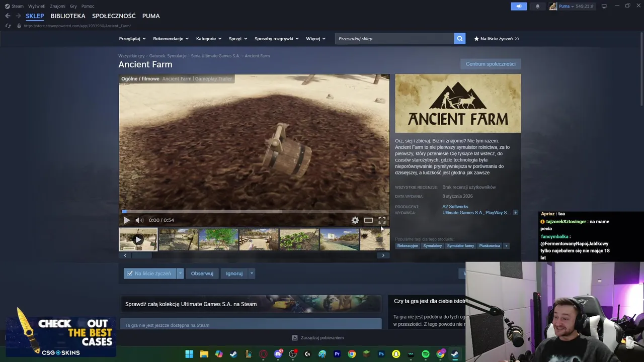644x362 pixels.
Task: Open Spotify from taskbar
Action: [426, 354]
